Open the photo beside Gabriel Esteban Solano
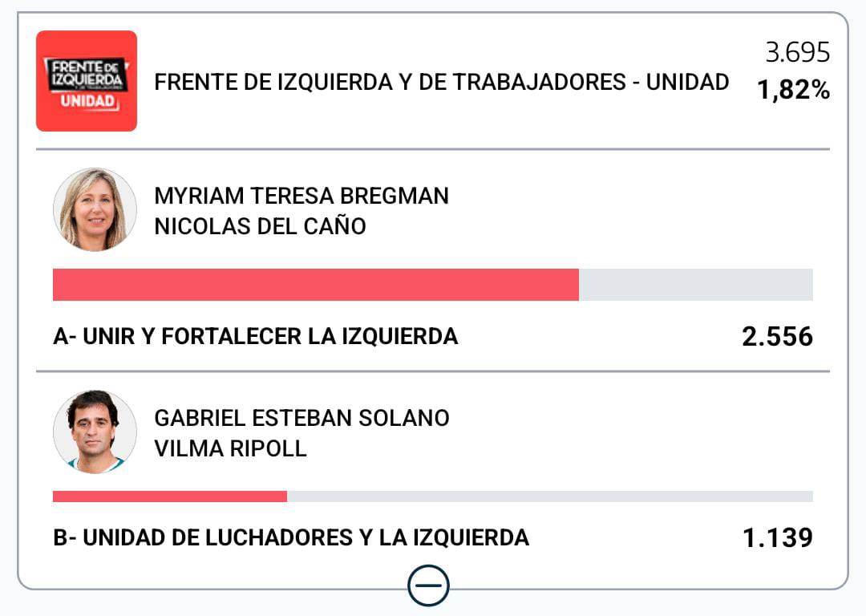Screen dimensions: 866x616 95,432
